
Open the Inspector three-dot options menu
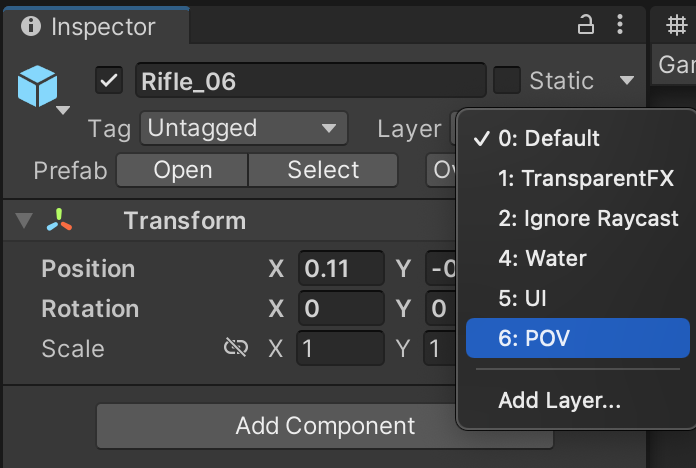620,25
